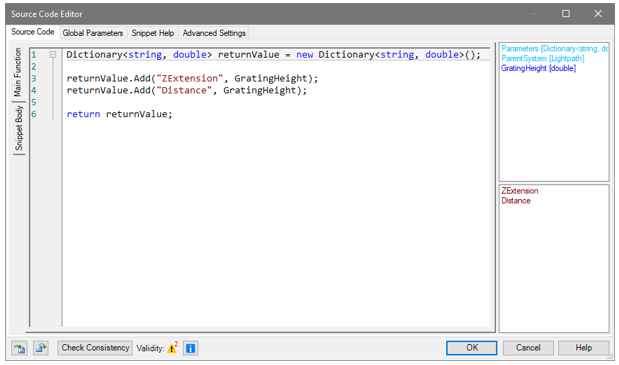Viewport: 619px width, 365px height.
Task: Close the Source Code Editor window
Action: pyautogui.click(x=598, y=14)
